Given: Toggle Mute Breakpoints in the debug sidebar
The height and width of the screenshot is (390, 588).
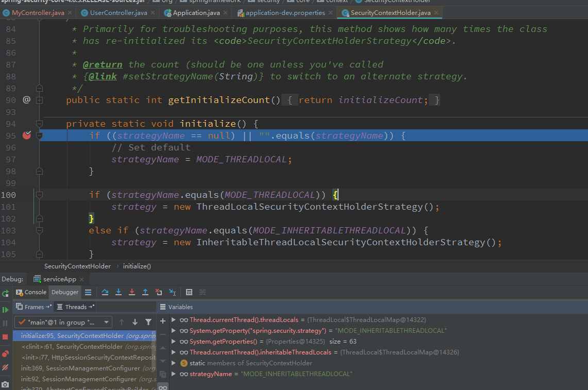Looking at the screenshot, I should (x=5, y=368).
